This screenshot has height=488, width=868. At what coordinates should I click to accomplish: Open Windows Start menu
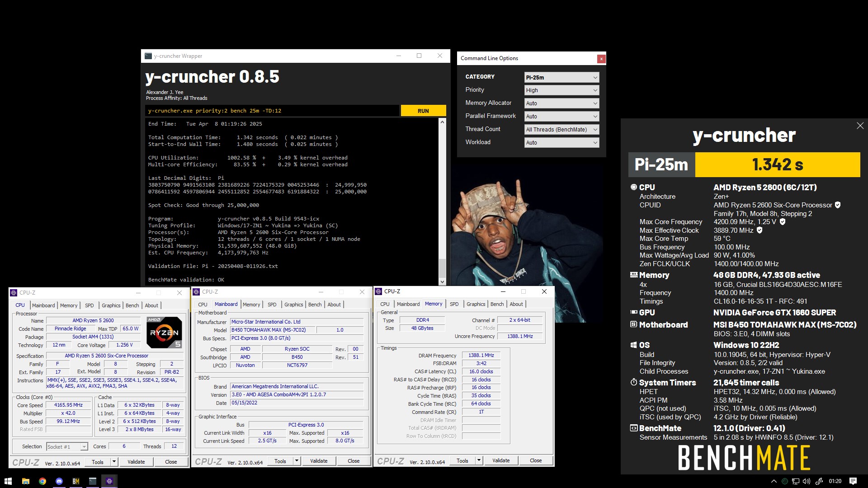(8, 481)
